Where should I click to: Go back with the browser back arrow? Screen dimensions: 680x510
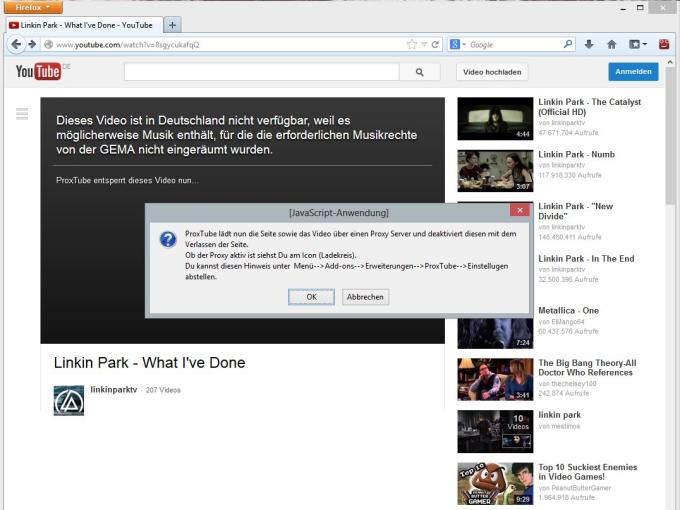[16, 44]
